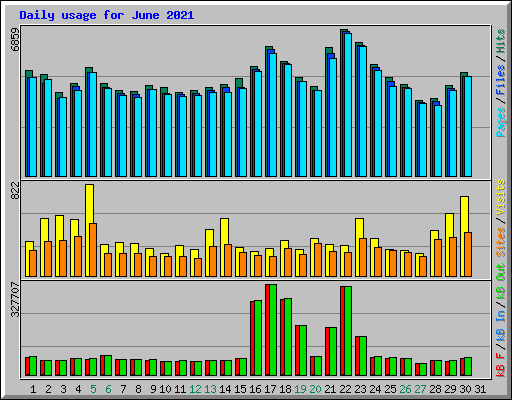Click the orange sites bar for day 23
This screenshot has height=400, width=512.
tap(363, 257)
